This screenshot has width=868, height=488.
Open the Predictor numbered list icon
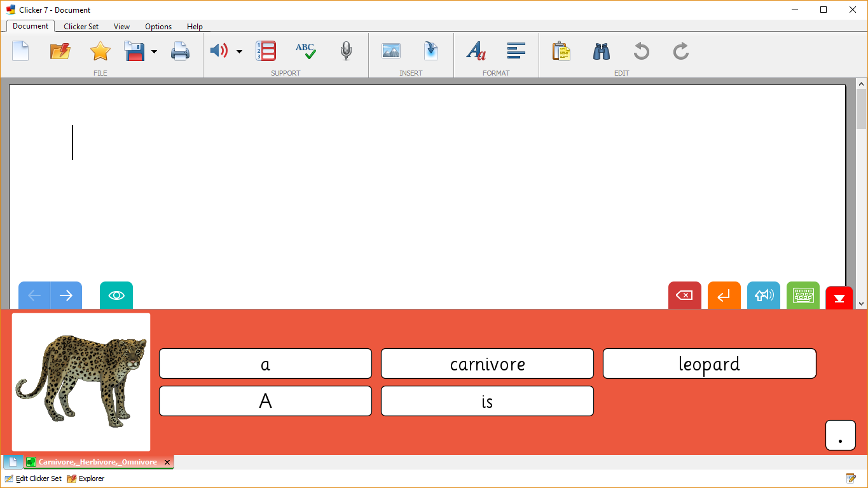point(266,51)
